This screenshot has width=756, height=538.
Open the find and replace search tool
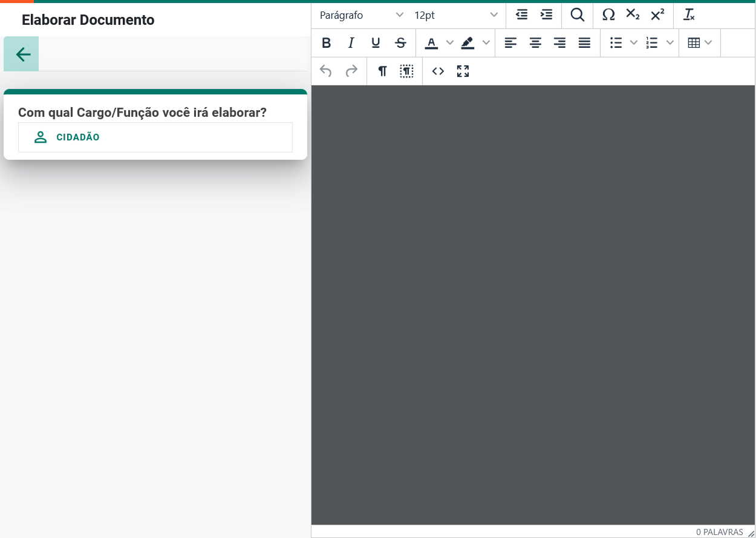pos(577,15)
